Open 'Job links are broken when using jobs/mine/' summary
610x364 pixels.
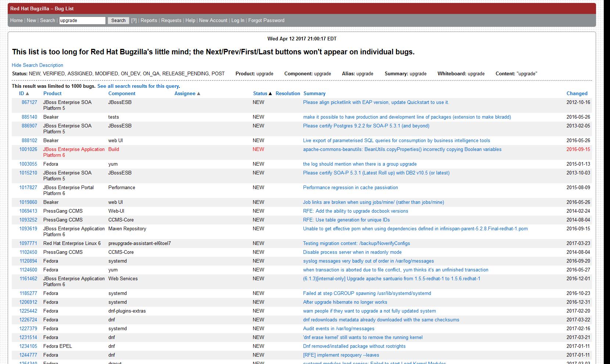click(x=373, y=202)
